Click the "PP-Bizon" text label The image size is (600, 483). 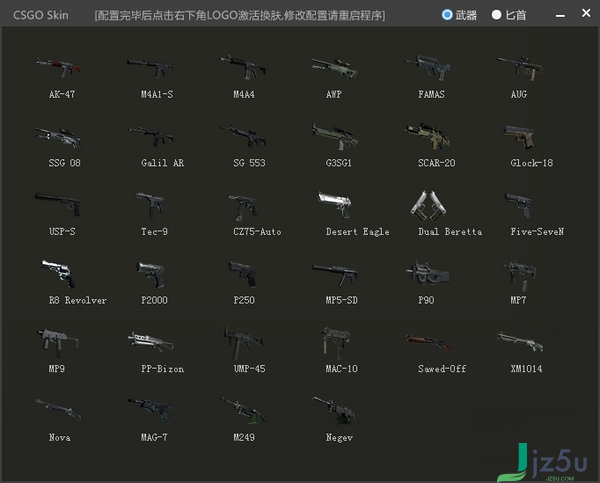(162, 369)
